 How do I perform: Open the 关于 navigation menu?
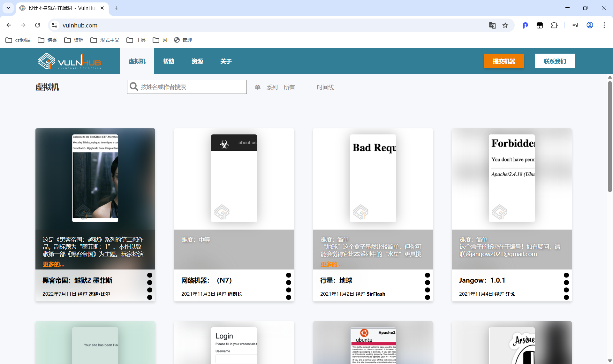click(x=226, y=61)
